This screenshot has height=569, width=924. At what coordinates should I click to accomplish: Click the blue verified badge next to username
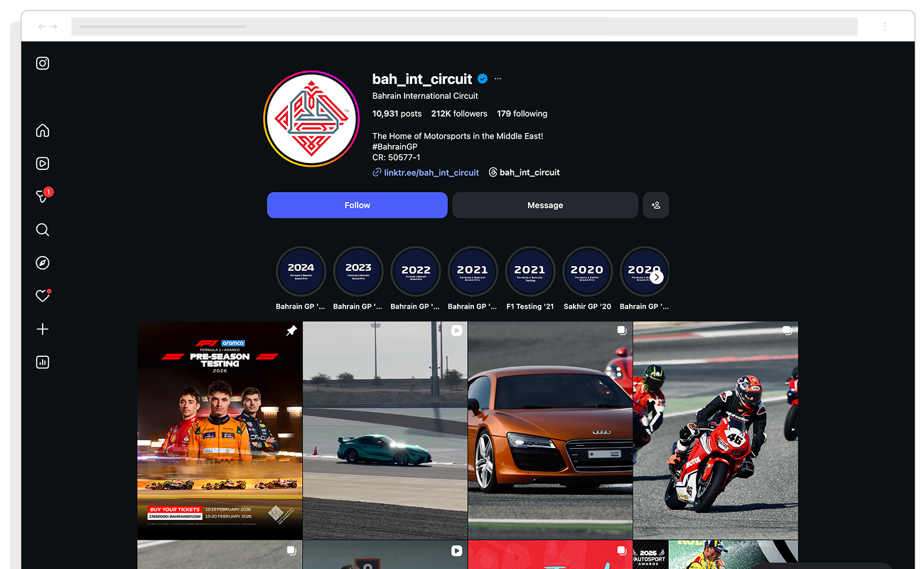(x=483, y=79)
